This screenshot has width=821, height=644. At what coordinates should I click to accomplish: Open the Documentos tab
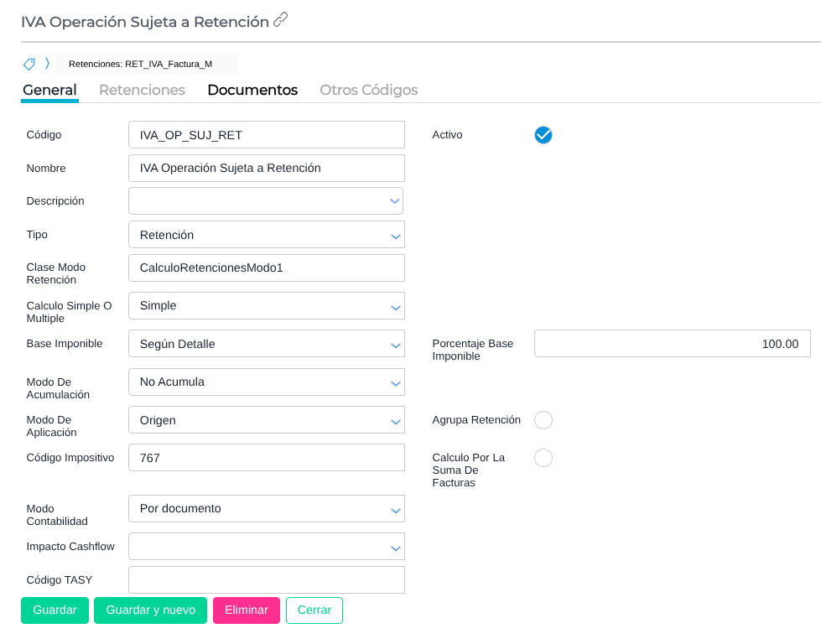coord(252,90)
